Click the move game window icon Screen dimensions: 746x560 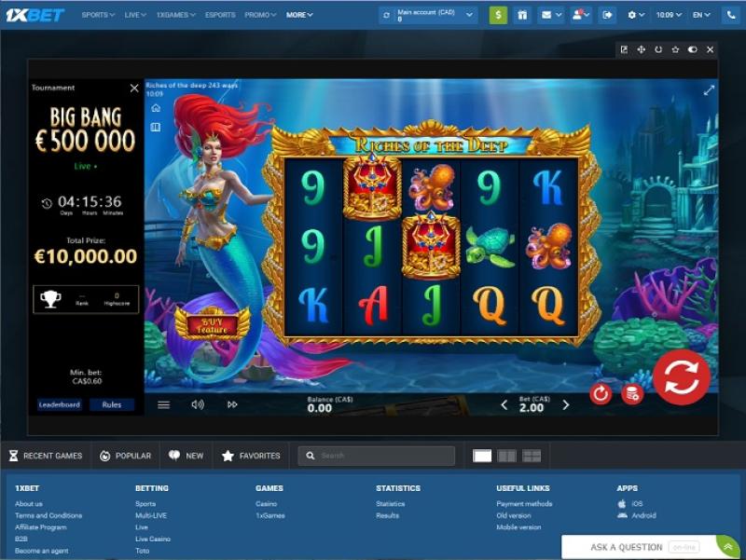point(641,49)
